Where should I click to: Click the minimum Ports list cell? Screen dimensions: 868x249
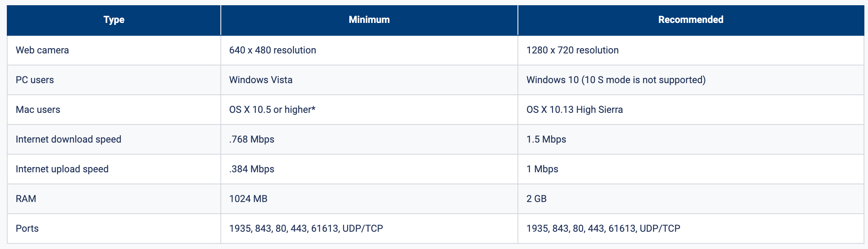click(306, 229)
